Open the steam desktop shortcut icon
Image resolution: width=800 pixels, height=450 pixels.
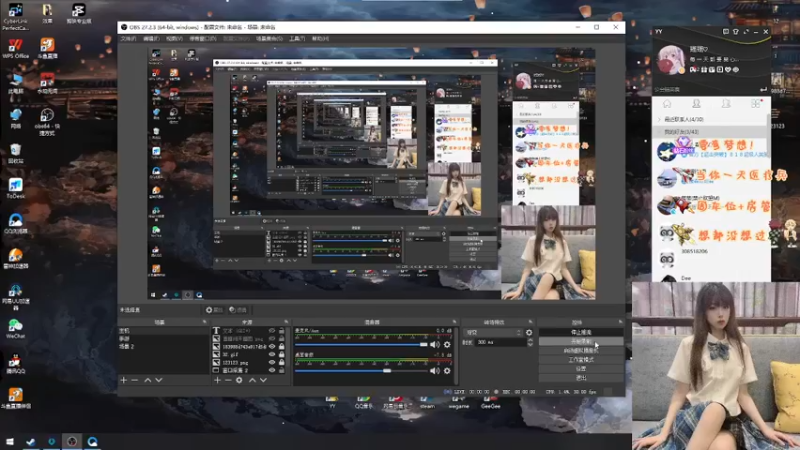427,403
